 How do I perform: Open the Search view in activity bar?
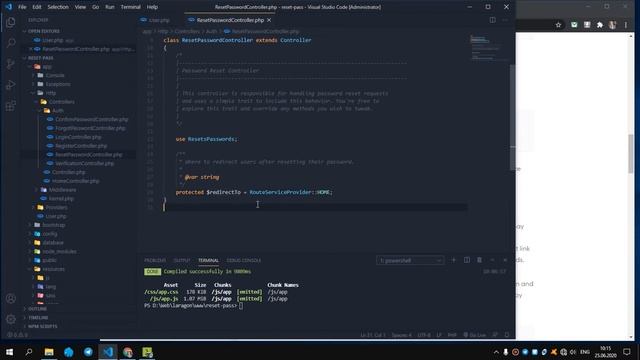tap(11, 43)
